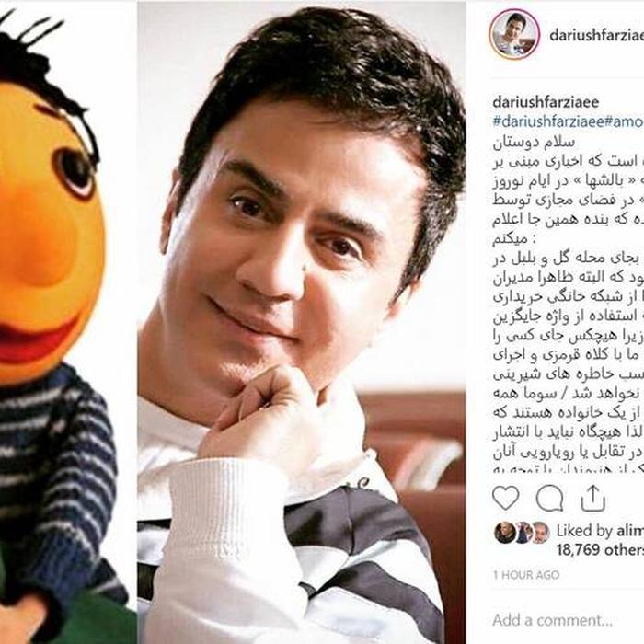The width and height of the screenshot is (644, 644).
Task: Open the 'alim' liker username link
Action: [x=630, y=531]
